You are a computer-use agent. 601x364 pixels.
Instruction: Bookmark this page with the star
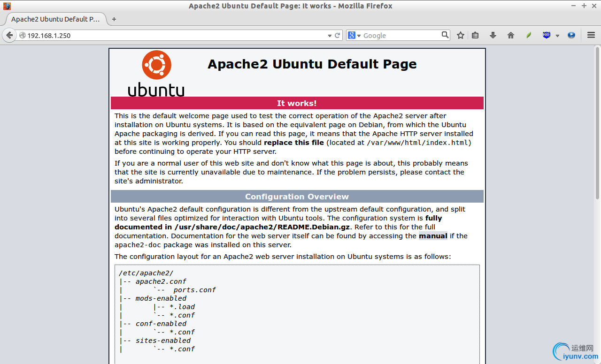[x=461, y=35]
